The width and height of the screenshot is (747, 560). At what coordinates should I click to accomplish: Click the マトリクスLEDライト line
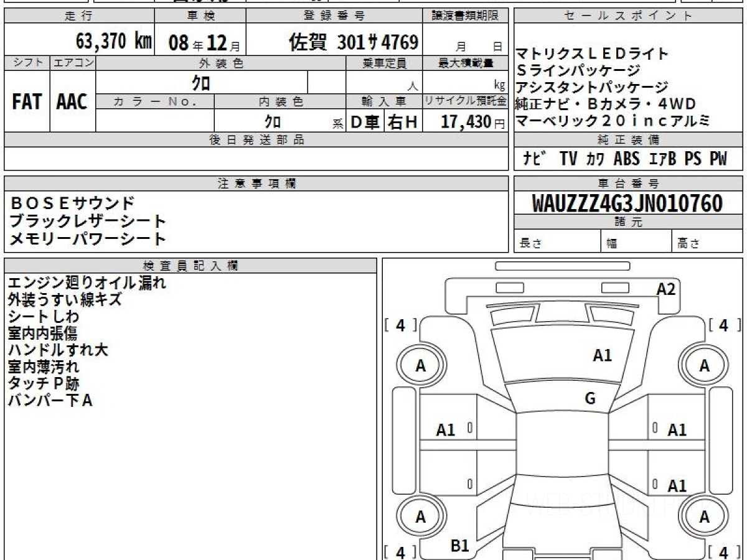click(592, 54)
